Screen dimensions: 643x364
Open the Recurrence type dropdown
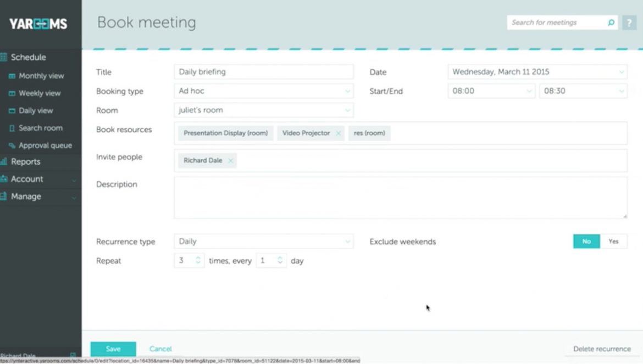(x=348, y=241)
